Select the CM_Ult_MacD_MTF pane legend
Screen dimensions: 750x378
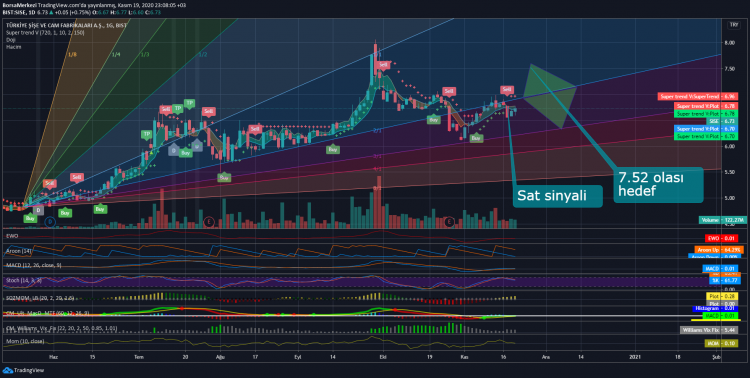pos(47,313)
